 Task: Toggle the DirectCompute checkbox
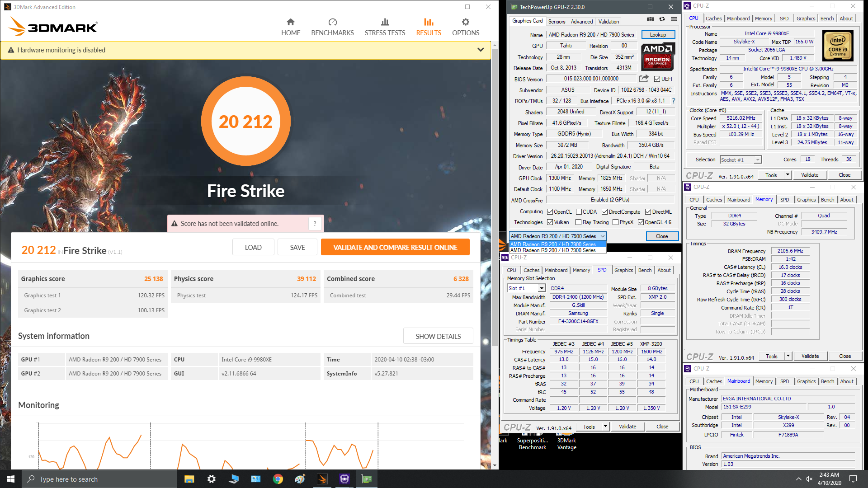[x=604, y=211]
